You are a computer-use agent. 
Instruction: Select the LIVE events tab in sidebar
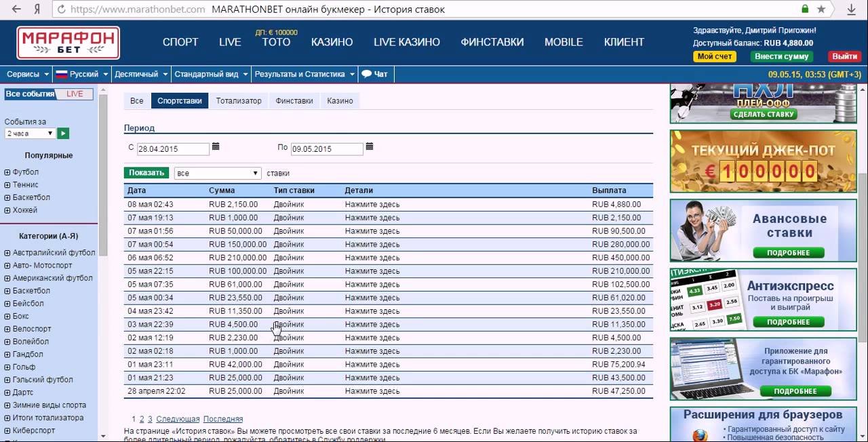[75, 94]
